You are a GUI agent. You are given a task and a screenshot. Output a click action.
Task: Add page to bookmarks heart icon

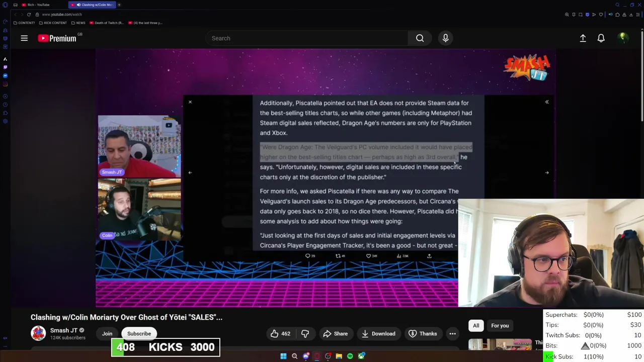pos(601,15)
